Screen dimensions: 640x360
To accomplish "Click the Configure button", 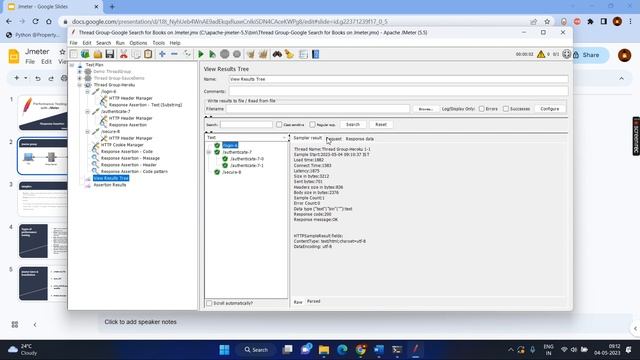I will pyautogui.click(x=550, y=109).
